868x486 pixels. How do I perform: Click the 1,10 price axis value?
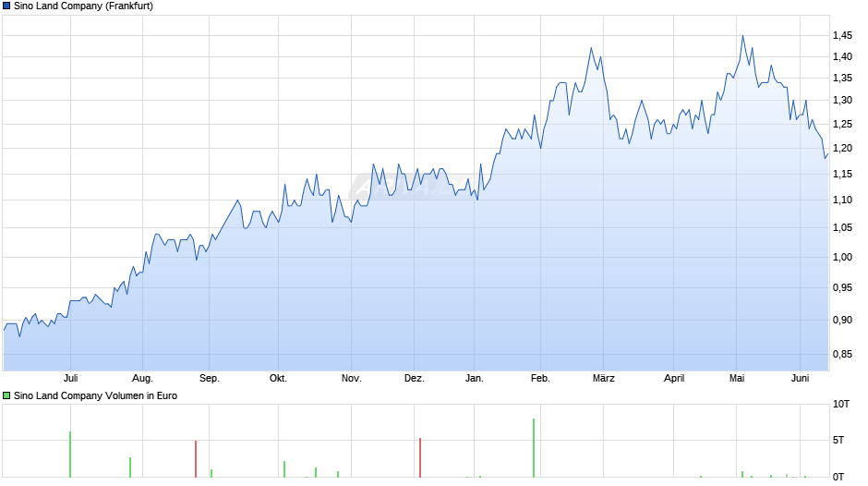(x=842, y=200)
